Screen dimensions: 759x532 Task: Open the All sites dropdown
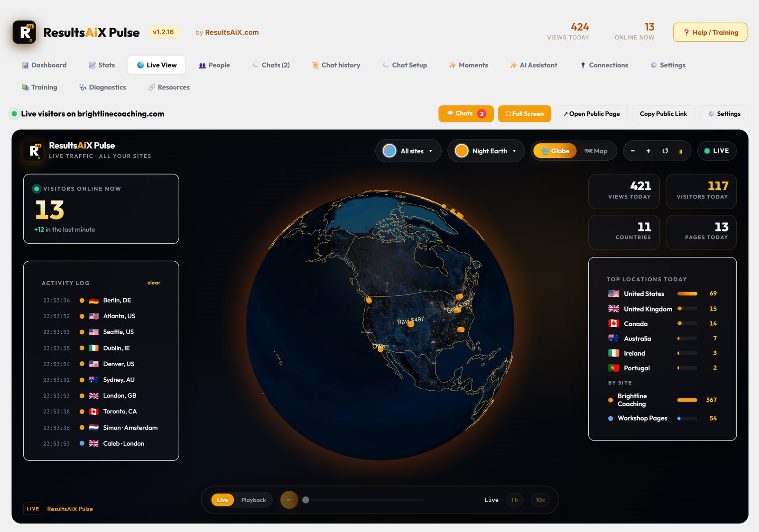[x=408, y=151]
